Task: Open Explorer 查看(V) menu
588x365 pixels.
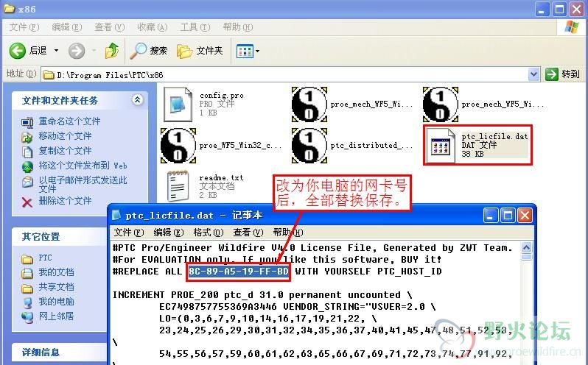Action: click(109, 27)
